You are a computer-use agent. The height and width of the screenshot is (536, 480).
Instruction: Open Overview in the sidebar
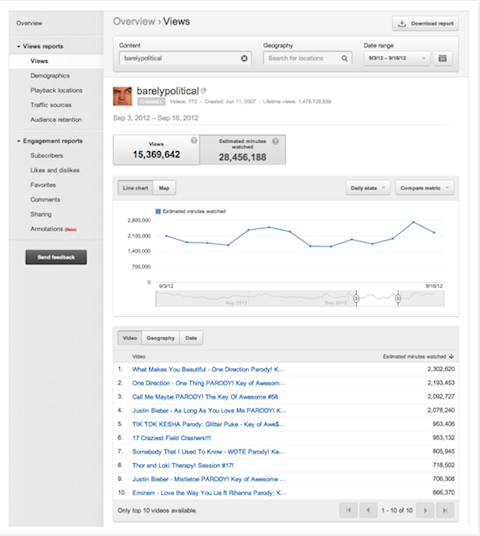pos(29,23)
